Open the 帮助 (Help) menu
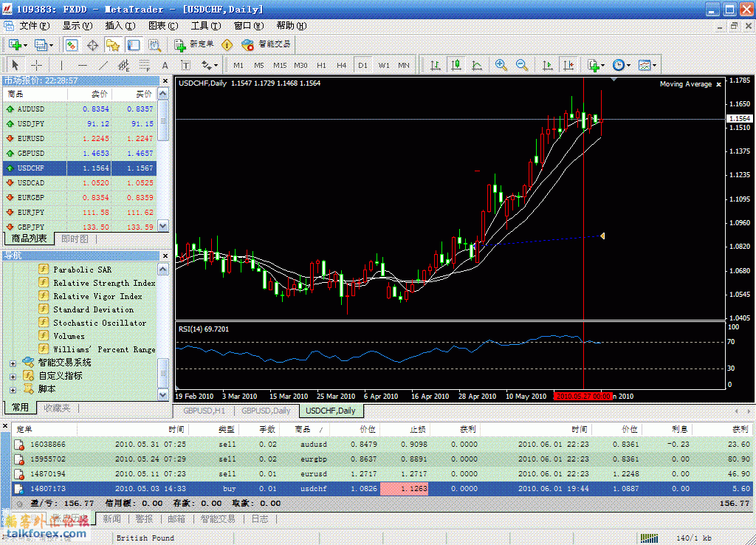Image resolution: width=756 pixels, height=545 pixels. coord(291,26)
